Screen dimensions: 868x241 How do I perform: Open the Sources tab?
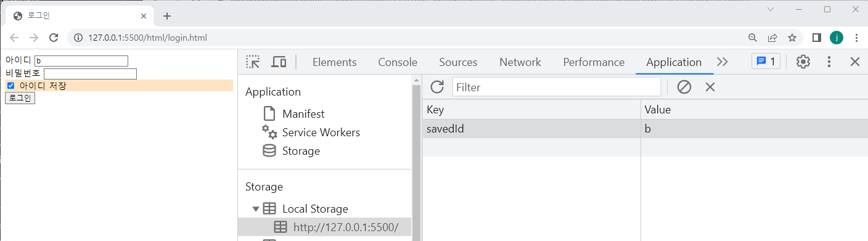[458, 62]
